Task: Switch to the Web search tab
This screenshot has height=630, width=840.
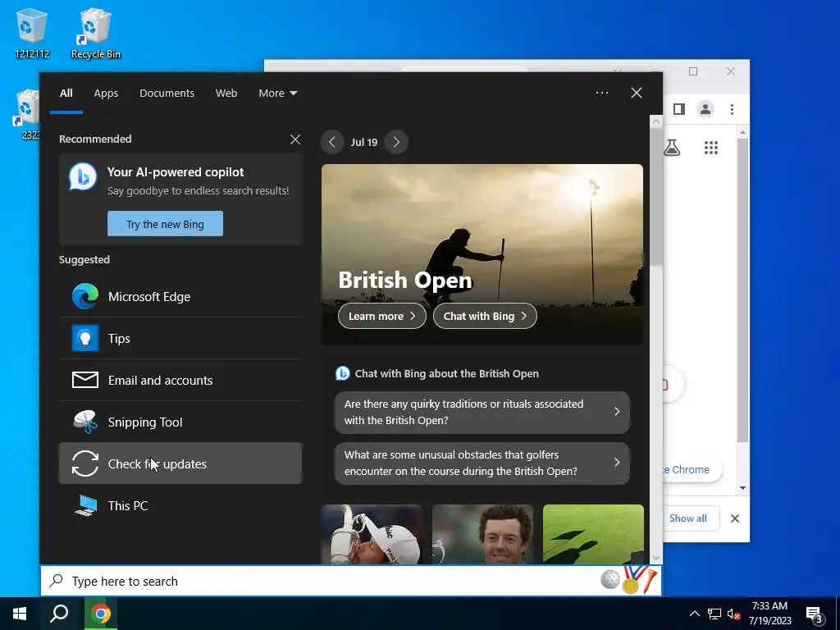Action: pos(226,94)
